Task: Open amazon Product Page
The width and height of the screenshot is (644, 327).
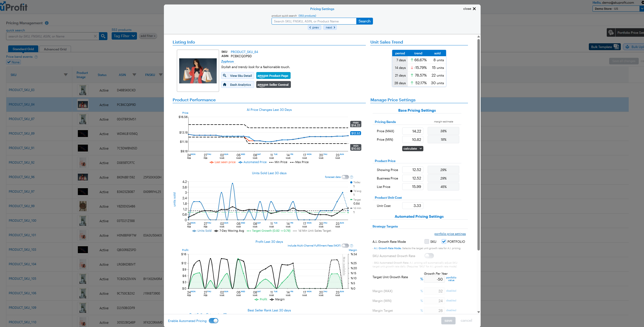Action: (273, 76)
